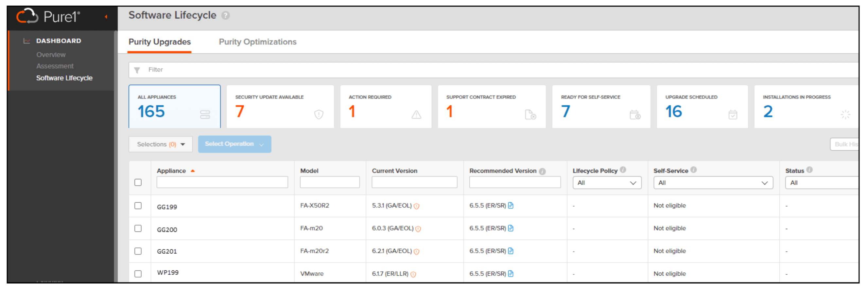
Task: Check the GG199 row checkbox
Action: pyautogui.click(x=138, y=206)
